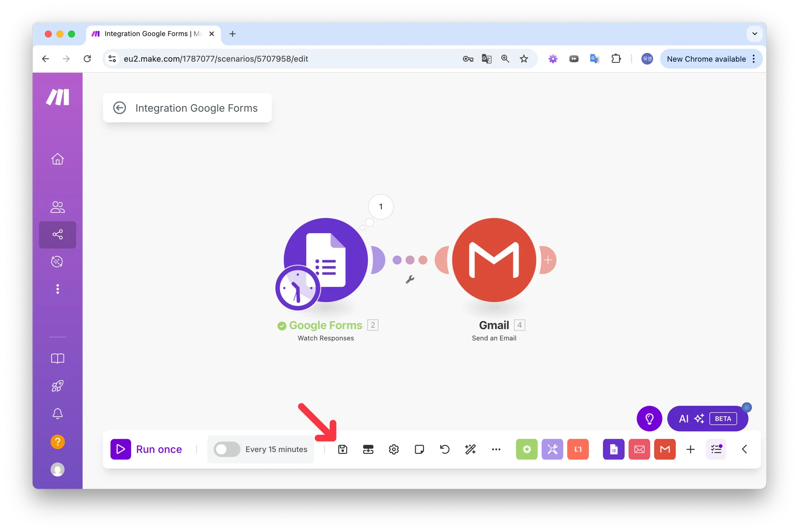Open the Home icon in sidebar
Screen dimensions: 799x532
(58, 159)
